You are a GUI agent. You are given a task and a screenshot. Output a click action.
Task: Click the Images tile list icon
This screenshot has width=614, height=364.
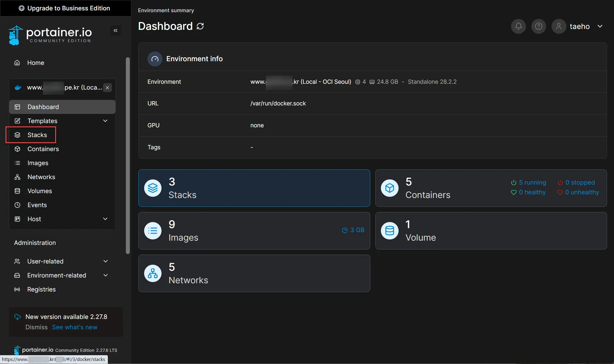[153, 231]
